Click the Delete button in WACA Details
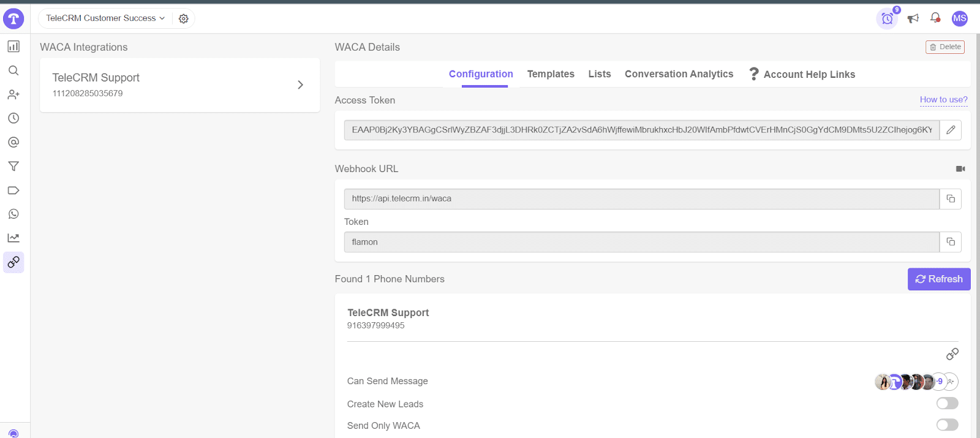 pos(945,47)
